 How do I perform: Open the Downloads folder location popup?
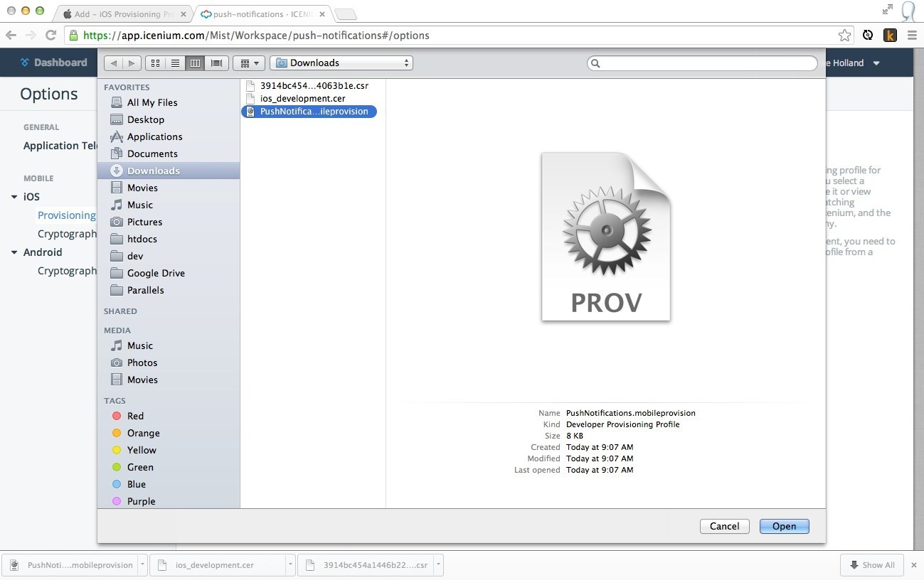(341, 63)
